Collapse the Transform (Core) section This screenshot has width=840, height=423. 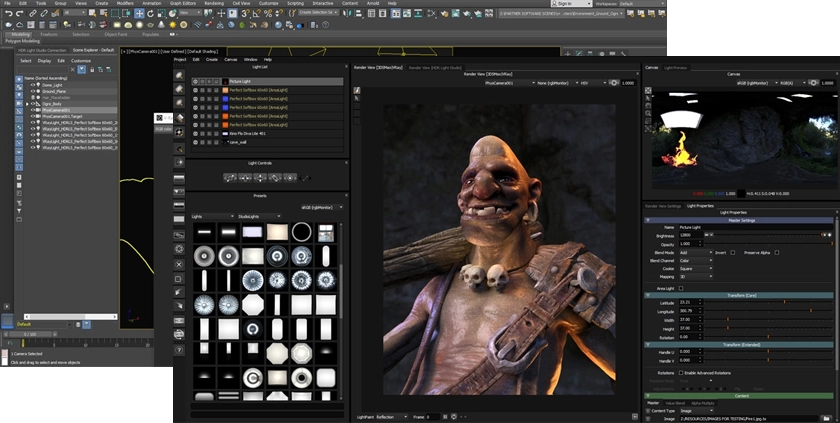click(x=648, y=296)
